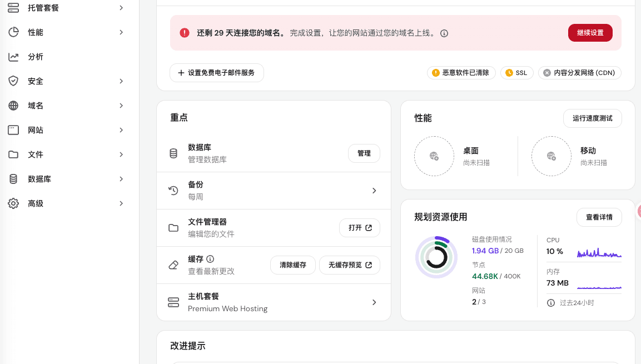Click the Analytics line chart sidebar icon

coord(13,57)
